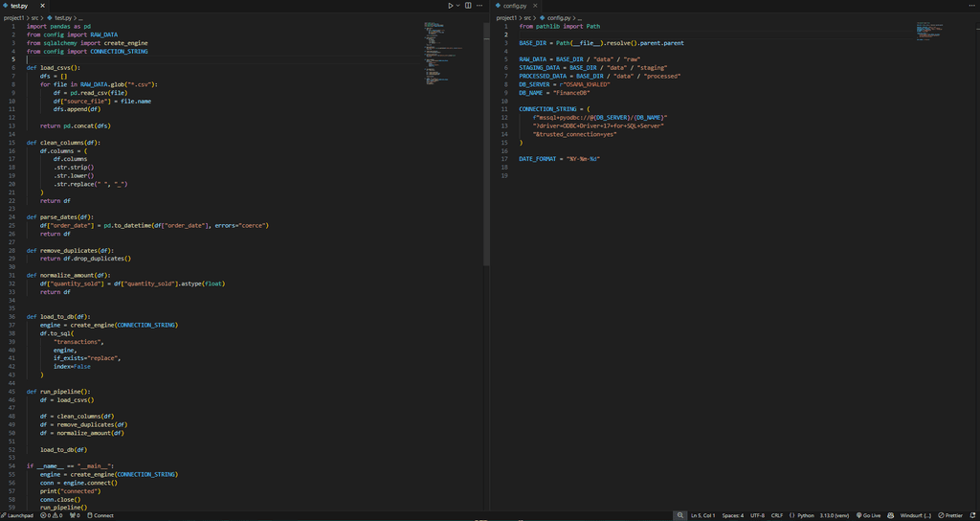Show errors and warnings problems count
The image size is (980, 521).
(52, 515)
